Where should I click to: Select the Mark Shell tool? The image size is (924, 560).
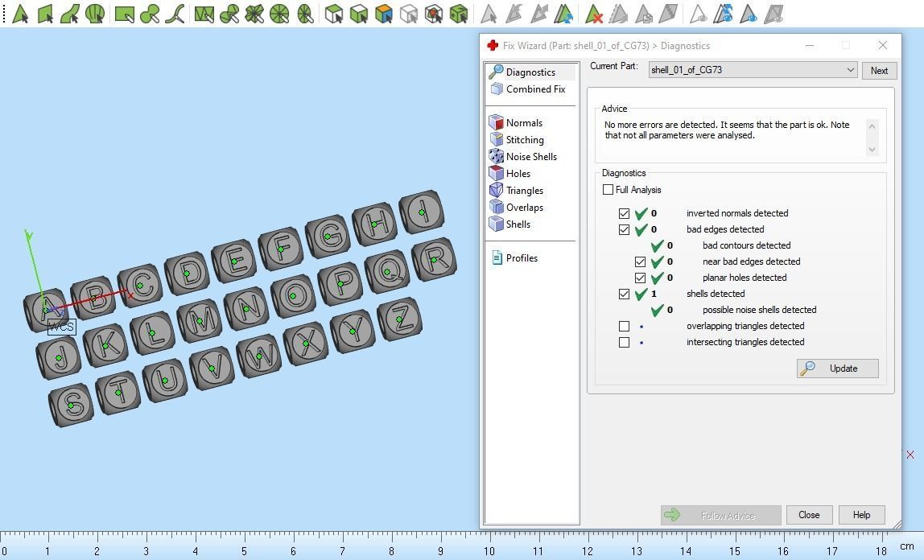coord(95,14)
